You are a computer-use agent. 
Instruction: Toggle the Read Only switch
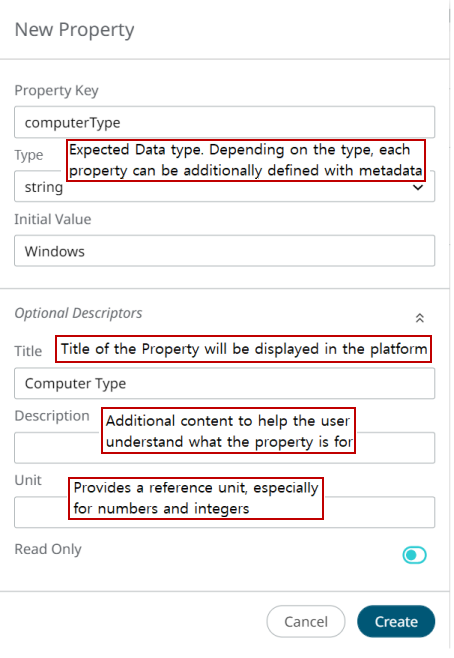pos(414,555)
